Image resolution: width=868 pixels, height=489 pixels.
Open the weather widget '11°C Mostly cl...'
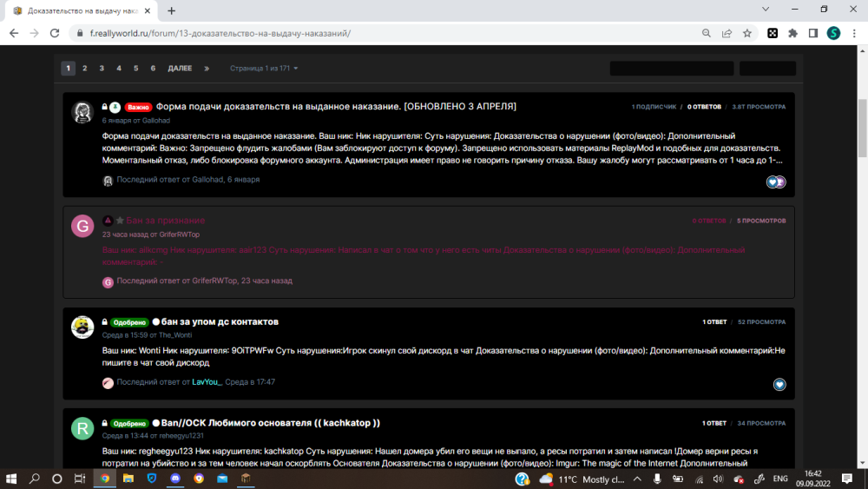click(582, 479)
